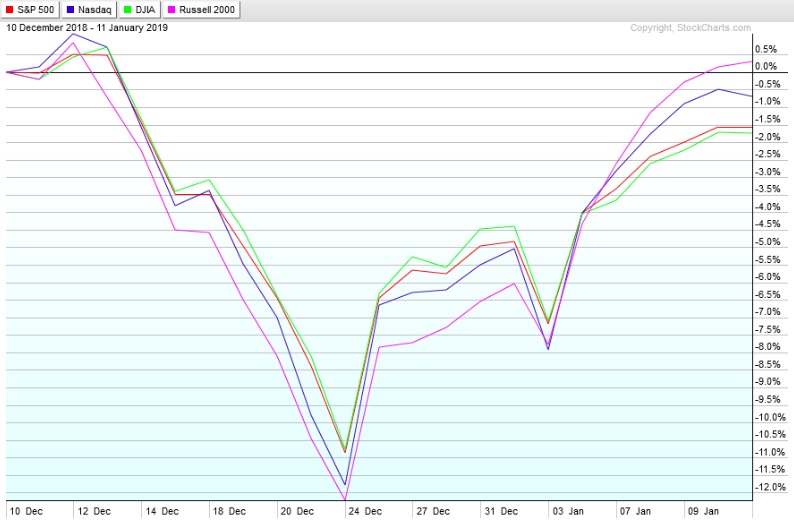Click the '27 Dec' x-axis label
Viewport: 794px width, 528px height.
pyautogui.click(x=433, y=511)
